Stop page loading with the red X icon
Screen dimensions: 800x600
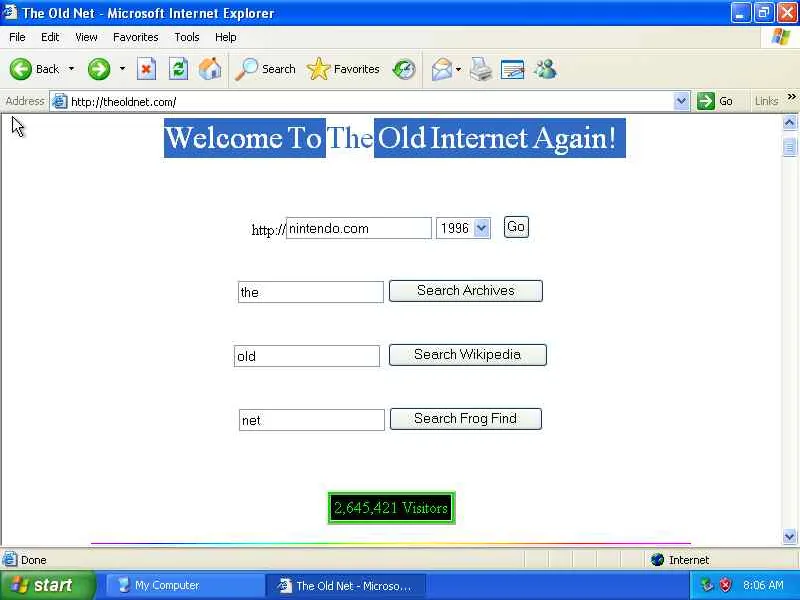point(146,69)
